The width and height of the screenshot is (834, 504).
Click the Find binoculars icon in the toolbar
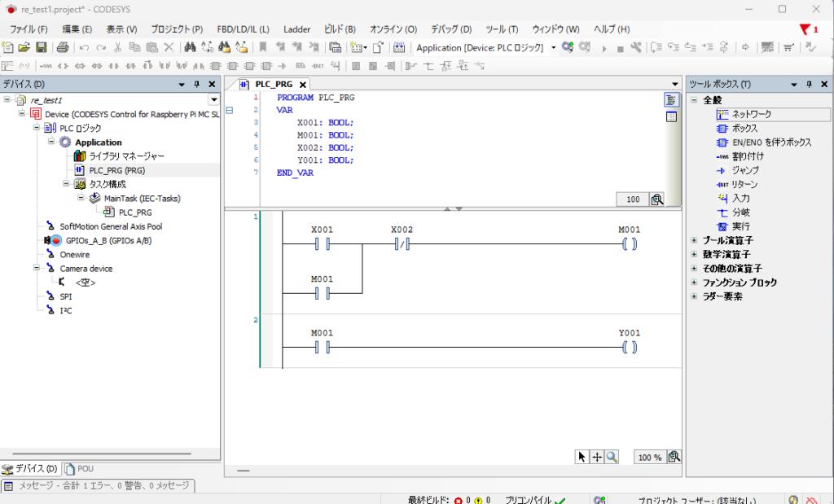tap(190, 48)
